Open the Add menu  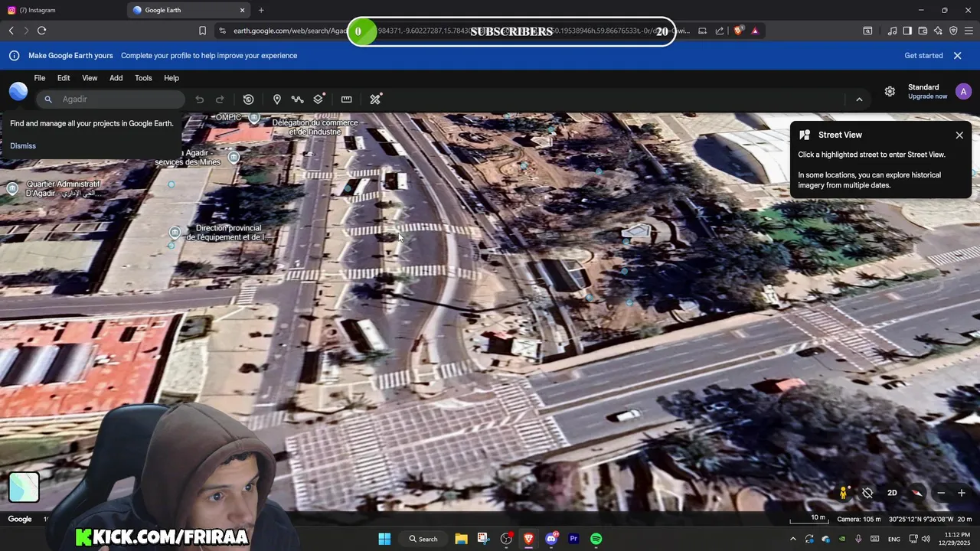pyautogui.click(x=116, y=78)
